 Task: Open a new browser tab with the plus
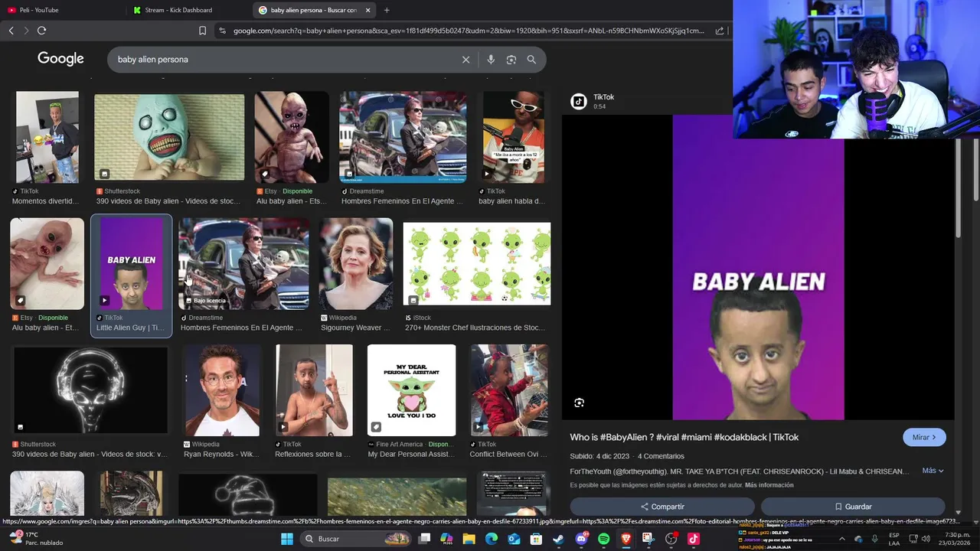387,10
